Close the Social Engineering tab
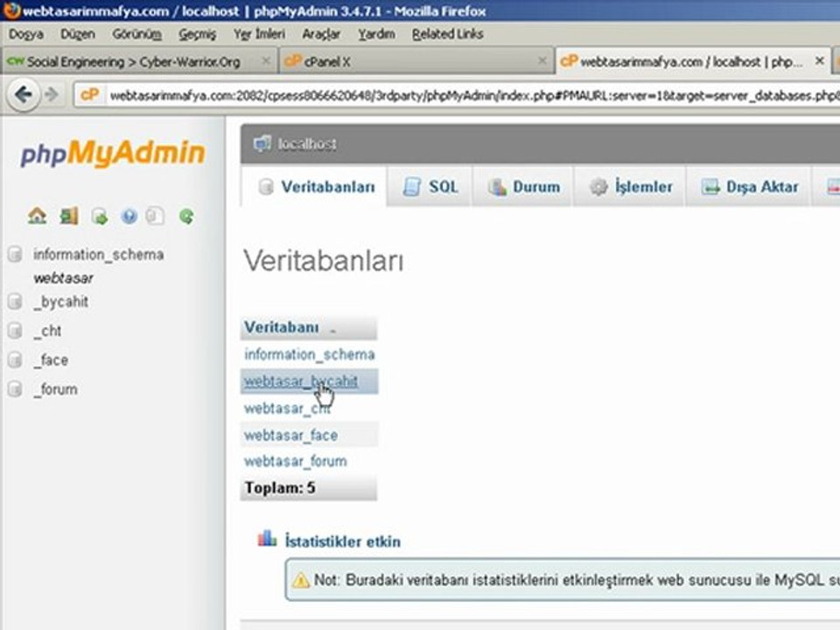 click(x=266, y=61)
